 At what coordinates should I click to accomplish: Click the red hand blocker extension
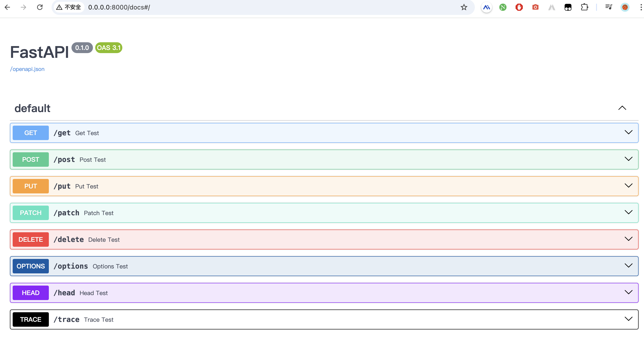click(x=519, y=7)
